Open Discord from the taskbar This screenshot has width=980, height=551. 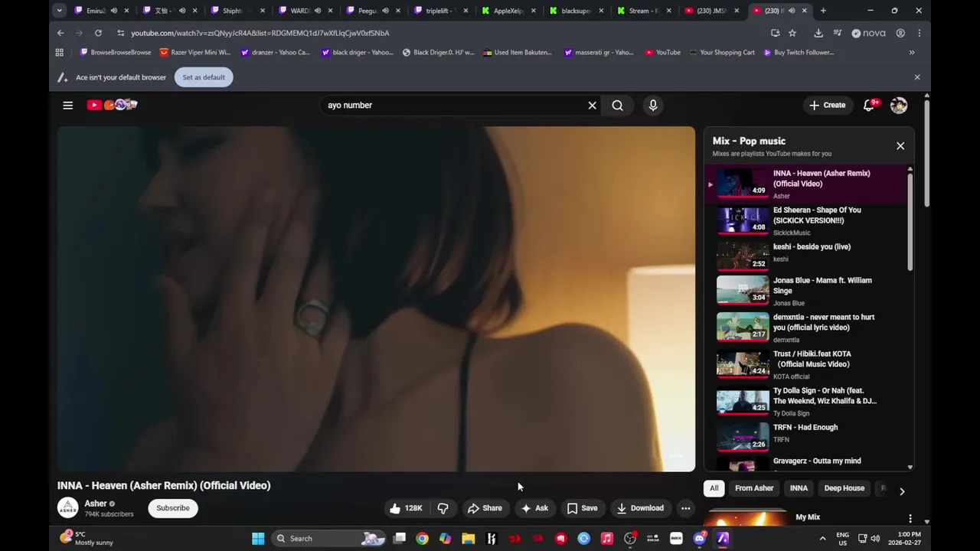point(699,538)
